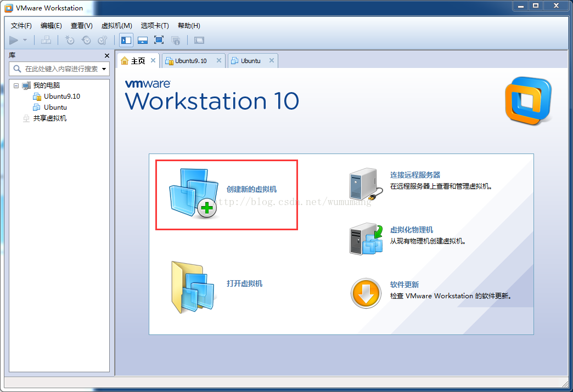Close the 主页 tab
The height and width of the screenshot is (392, 573).
pos(153,60)
